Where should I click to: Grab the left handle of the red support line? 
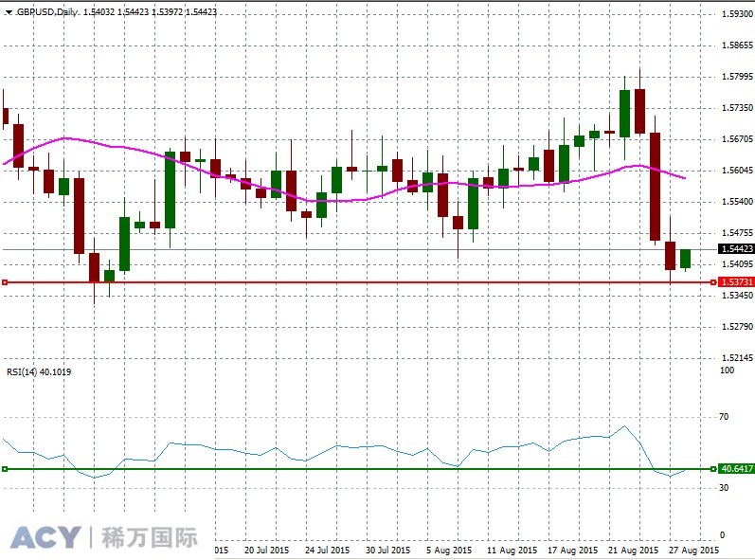[5, 282]
